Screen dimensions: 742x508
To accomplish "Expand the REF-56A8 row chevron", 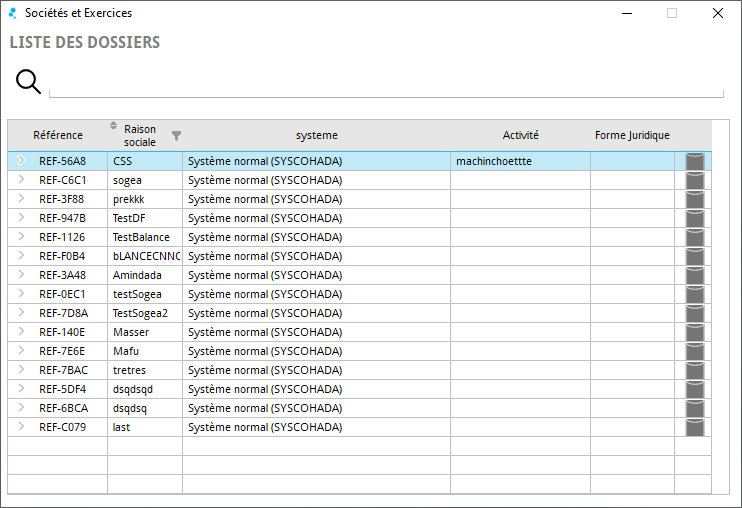I will click(21, 161).
